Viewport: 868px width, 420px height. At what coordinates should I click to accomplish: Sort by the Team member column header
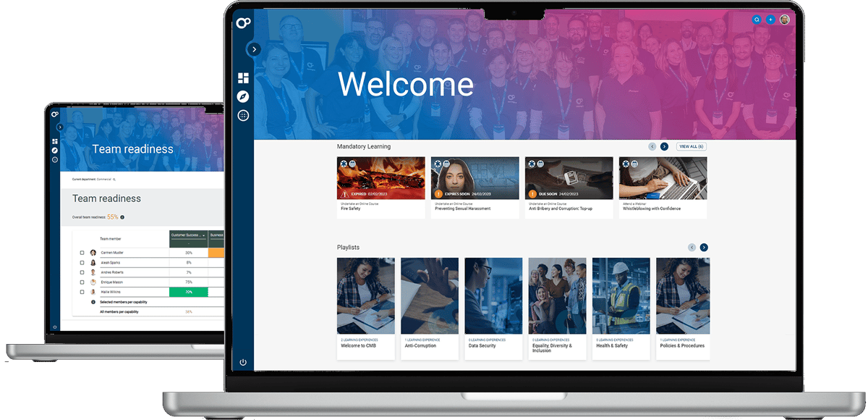pos(110,238)
